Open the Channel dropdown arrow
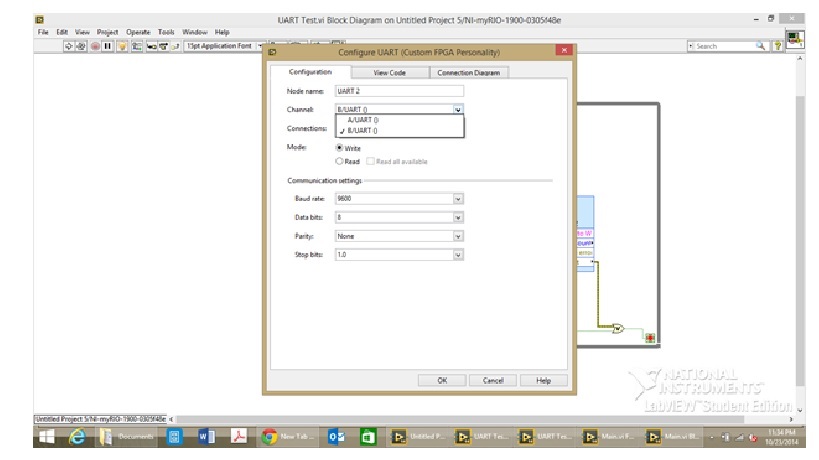 [x=458, y=110]
